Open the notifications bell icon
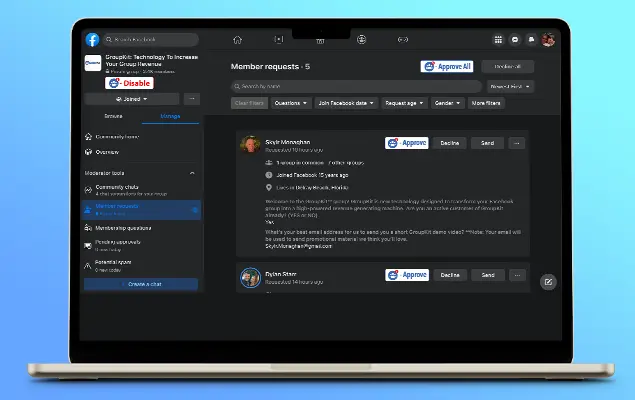Image resolution: width=635 pixels, height=400 pixels. pos(531,39)
